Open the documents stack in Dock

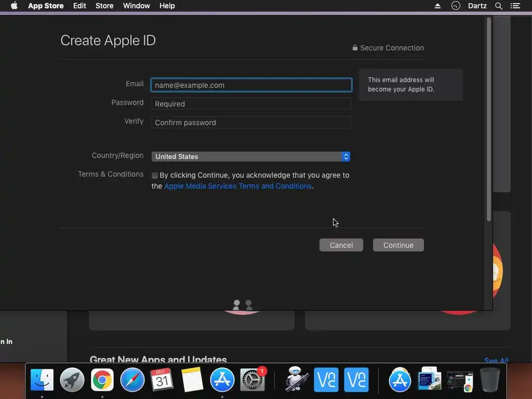pos(430,379)
